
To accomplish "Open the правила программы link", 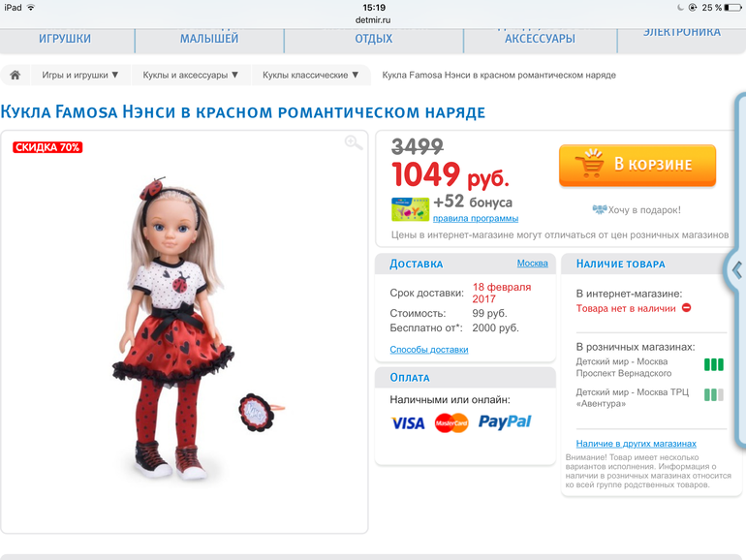I will [476, 218].
